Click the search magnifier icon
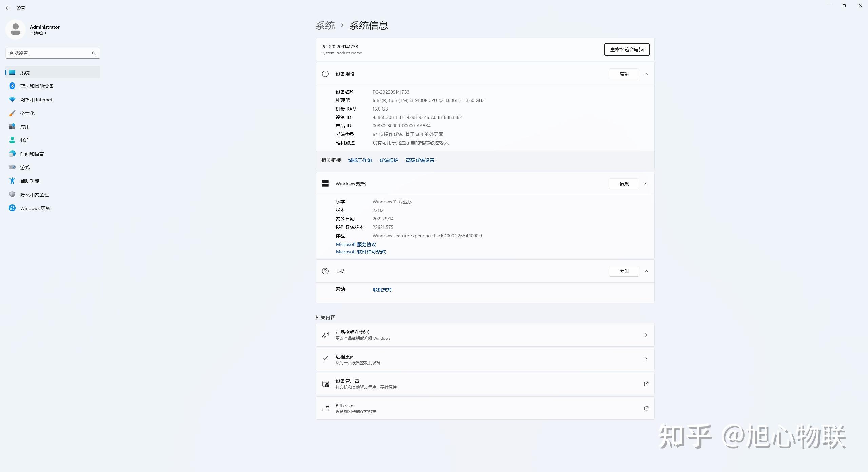 (94, 53)
